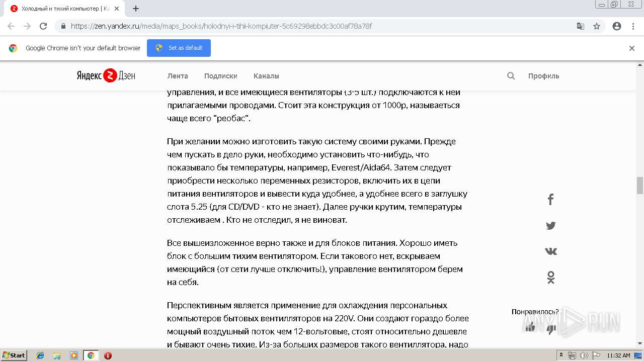Click the Chrome logo in the infobar
The image size is (644, 362).
point(13,48)
